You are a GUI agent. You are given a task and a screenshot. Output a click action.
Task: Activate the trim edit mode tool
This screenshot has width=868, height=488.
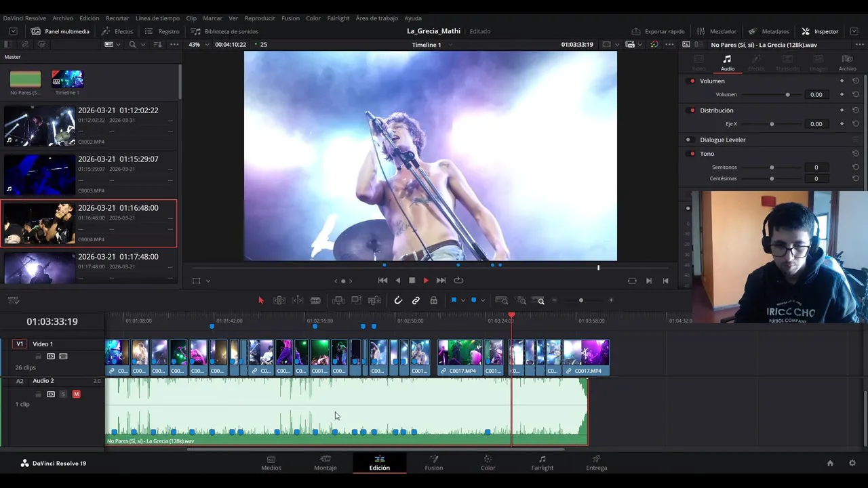click(x=279, y=300)
